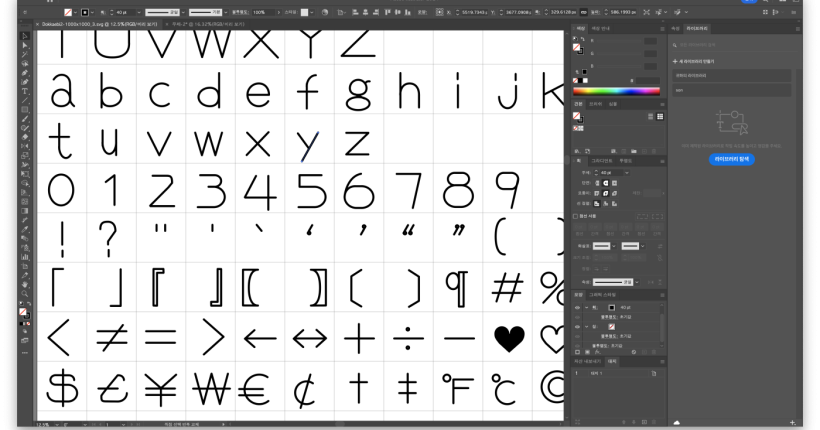Viewport: 820px width, 430px height.
Task: Toggle visibility eye of the stroke appearance row
Action: point(577,308)
